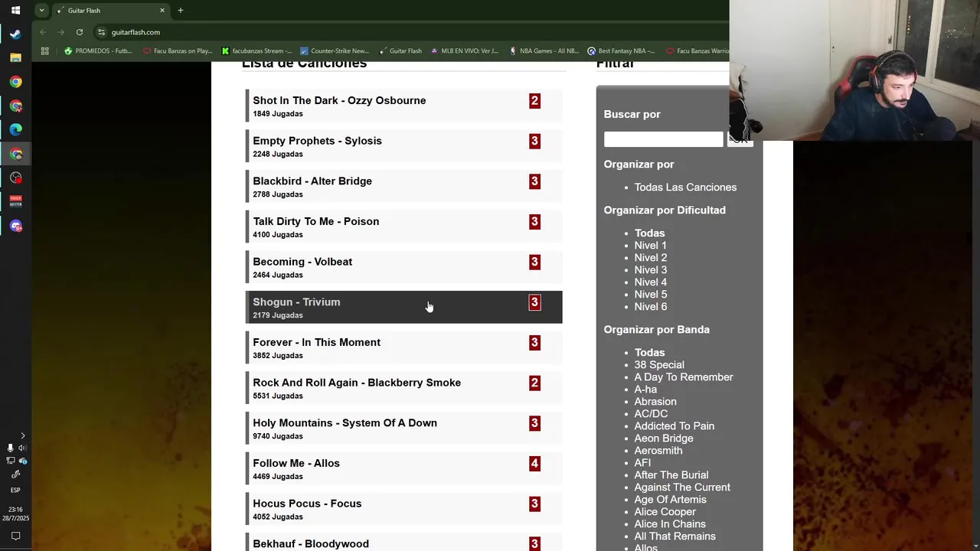Select Empty Prophets - Sylosis song
This screenshot has width=980, height=551.
tap(403, 146)
